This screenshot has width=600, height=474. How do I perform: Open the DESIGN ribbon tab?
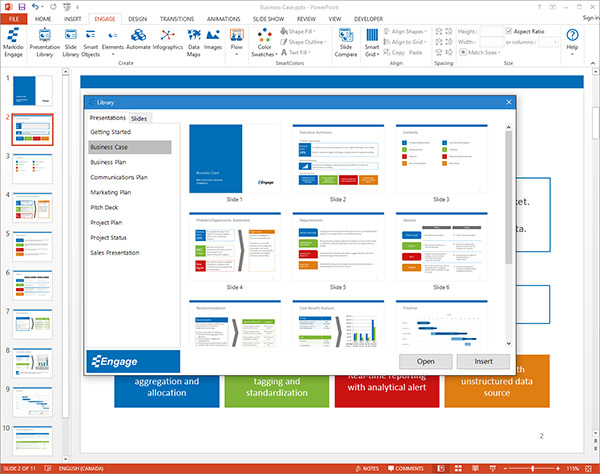[137, 19]
